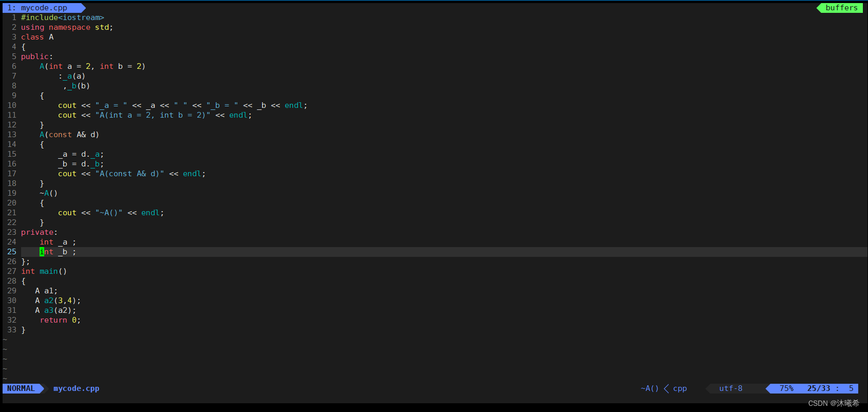Click the 'return 0;' statement
The height and width of the screenshot is (412, 868).
(x=60, y=320)
